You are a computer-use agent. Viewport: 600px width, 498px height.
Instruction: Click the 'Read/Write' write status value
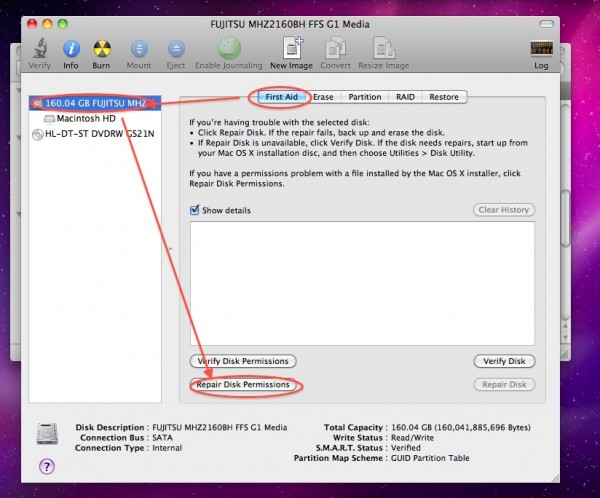[412, 437]
